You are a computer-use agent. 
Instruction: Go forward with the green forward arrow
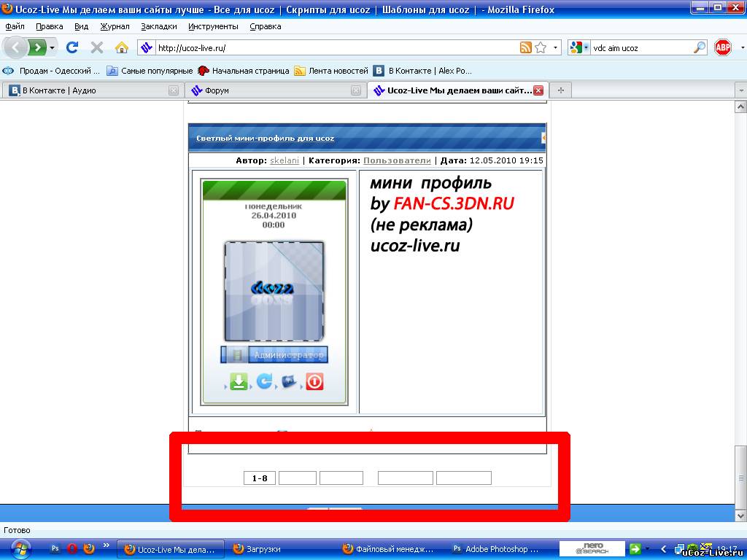pyautogui.click(x=37, y=47)
